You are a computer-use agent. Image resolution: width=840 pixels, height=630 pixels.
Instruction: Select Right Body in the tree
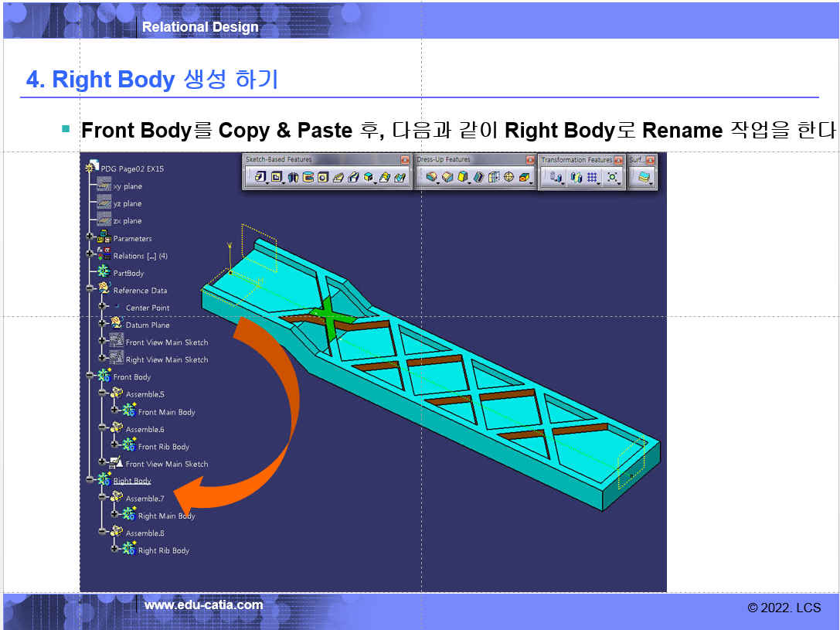[131, 481]
